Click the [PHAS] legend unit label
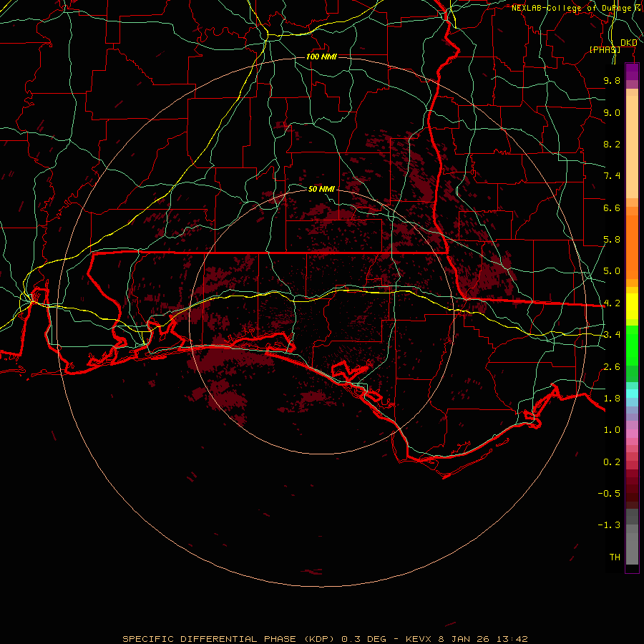Screen dimensions: 644x644 (x=605, y=49)
